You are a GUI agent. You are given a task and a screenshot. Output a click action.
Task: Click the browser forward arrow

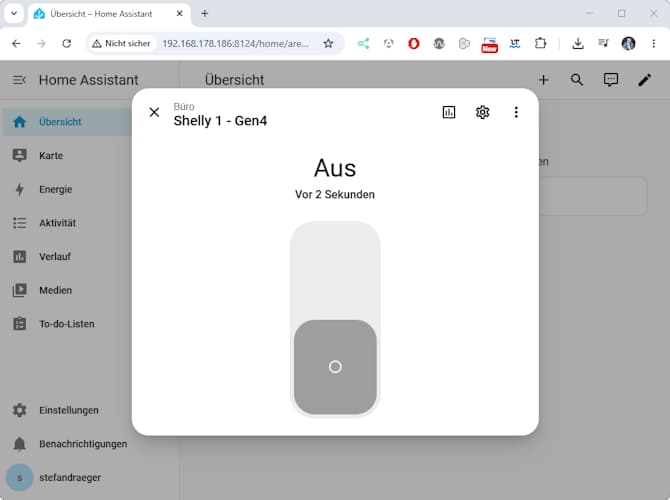(41, 44)
